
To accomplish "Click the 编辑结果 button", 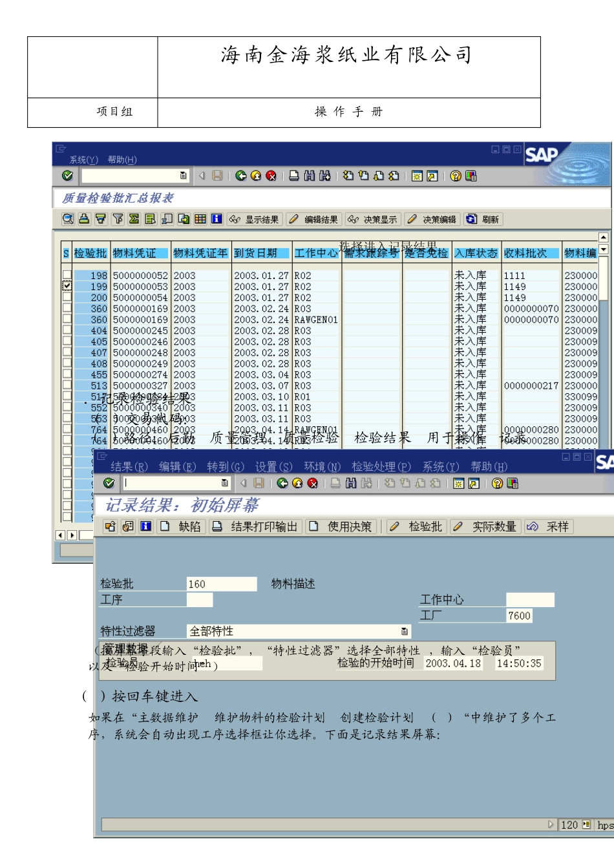I will point(313,220).
